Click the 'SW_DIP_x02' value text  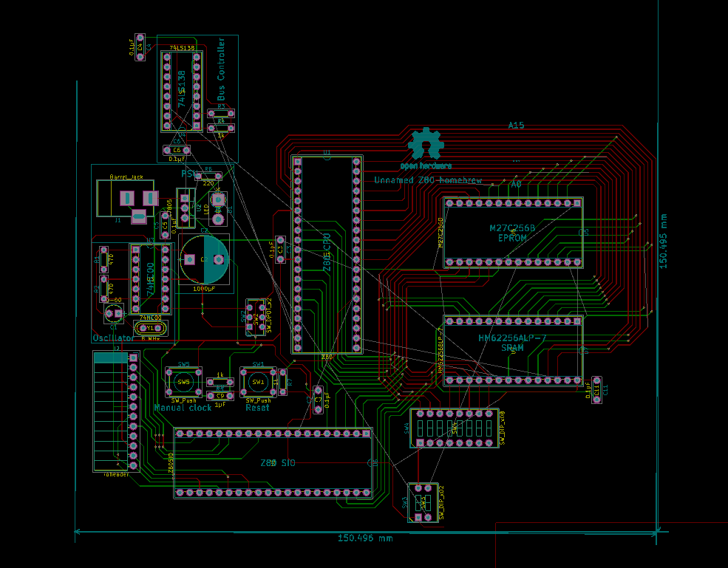pos(441,502)
